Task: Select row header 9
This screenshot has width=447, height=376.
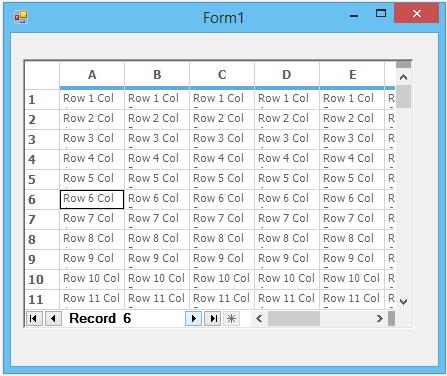Action: click(42, 259)
